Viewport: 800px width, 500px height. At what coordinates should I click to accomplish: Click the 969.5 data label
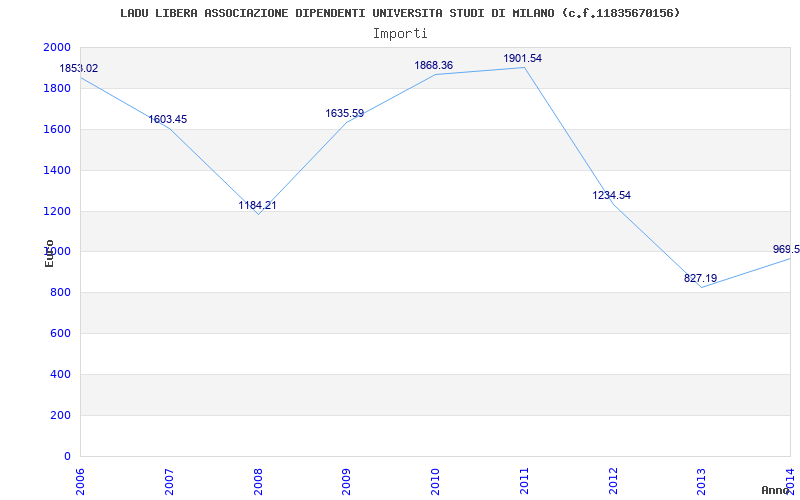pyautogui.click(x=786, y=249)
